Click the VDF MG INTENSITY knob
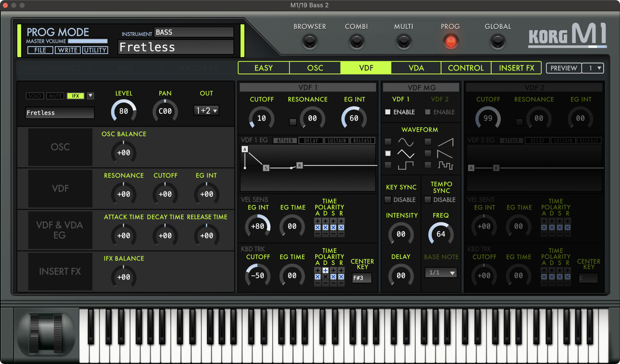 click(401, 234)
